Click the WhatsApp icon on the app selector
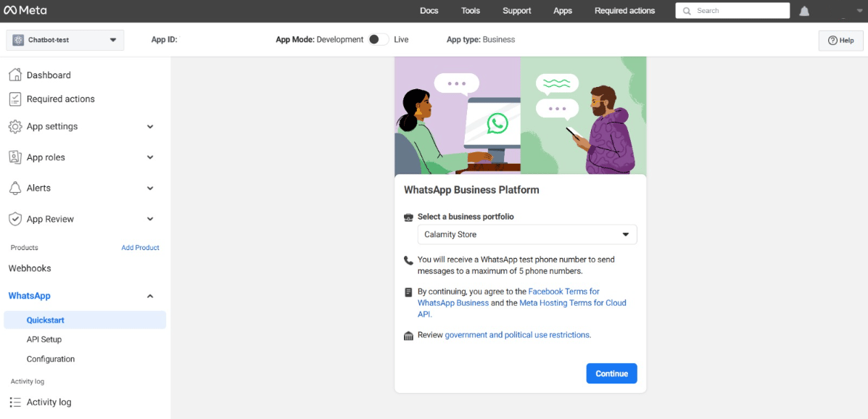This screenshot has height=419, width=868. click(17, 41)
